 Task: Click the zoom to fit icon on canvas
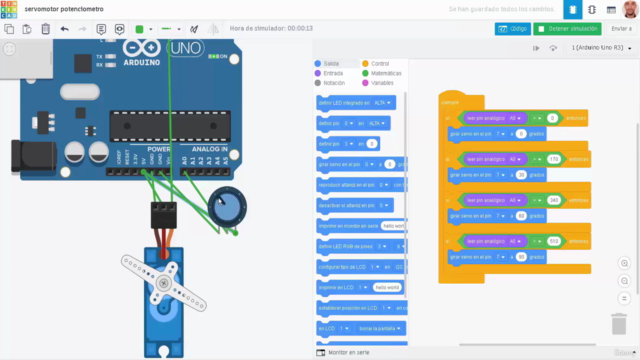[9, 49]
